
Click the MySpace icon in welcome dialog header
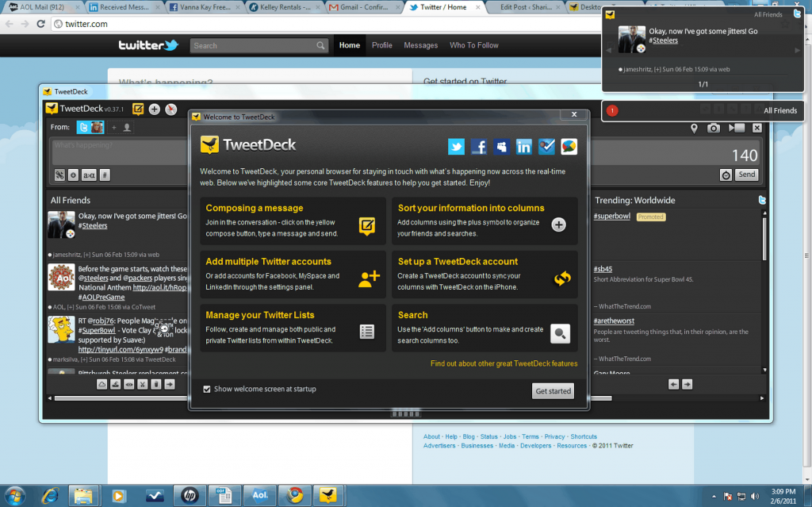[x=501, y=147]
